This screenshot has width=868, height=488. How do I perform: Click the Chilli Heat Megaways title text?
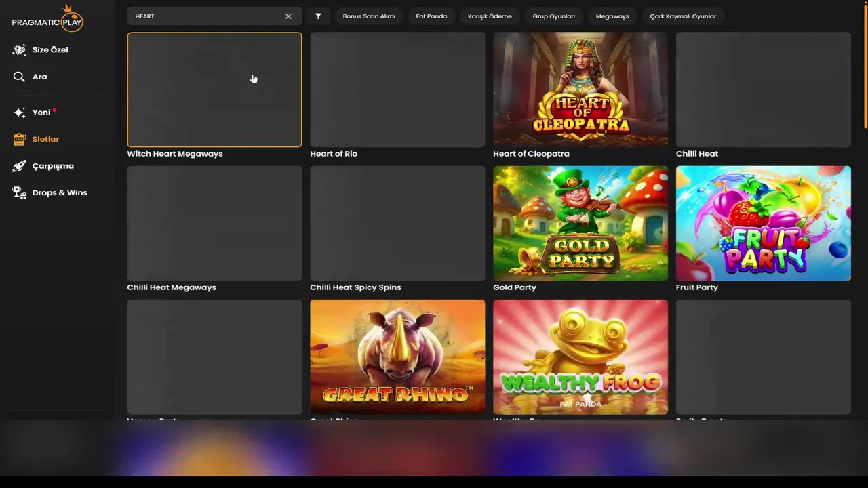[172, 287]
